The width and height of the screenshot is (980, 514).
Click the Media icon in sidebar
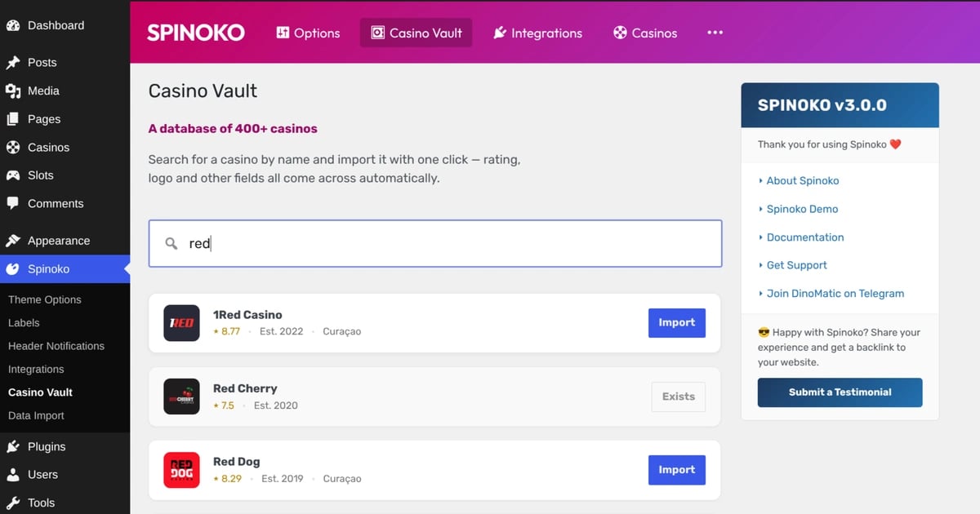(13, 91)
